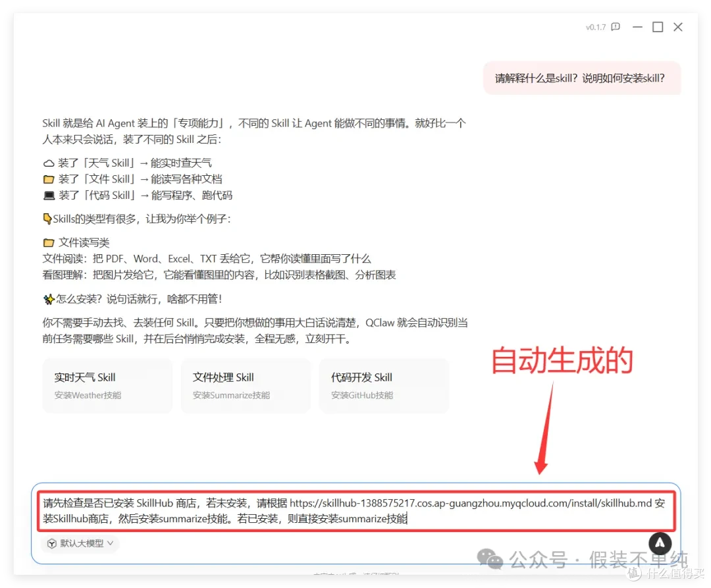The image size is (711, 588).
Task: Click inside the message input text box
Action: pyautogui.click(x=356, y=511)
